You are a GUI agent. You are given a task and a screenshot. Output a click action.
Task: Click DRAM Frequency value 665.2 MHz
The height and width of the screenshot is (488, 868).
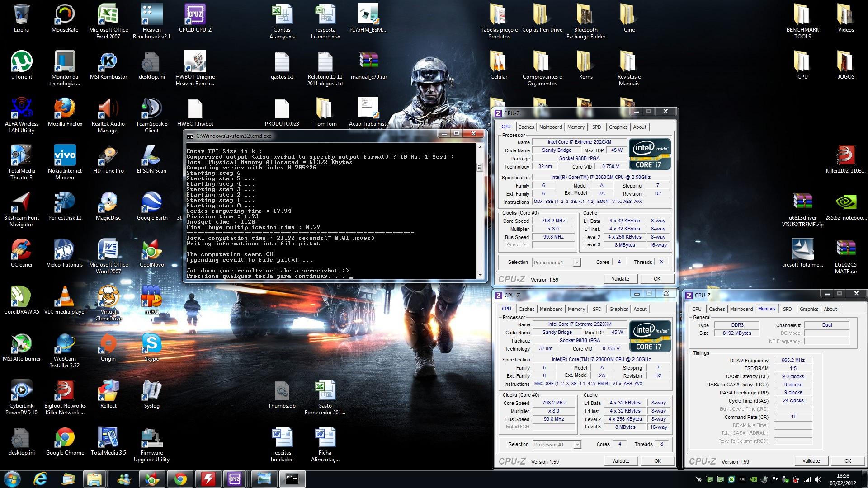pyautogui.click(x=793, y=360)
